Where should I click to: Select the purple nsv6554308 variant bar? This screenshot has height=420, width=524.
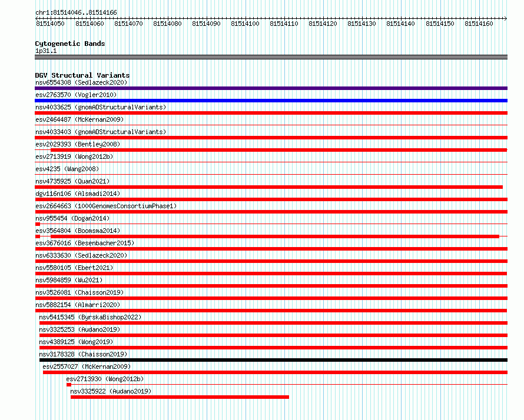click(x=271, y=88)
